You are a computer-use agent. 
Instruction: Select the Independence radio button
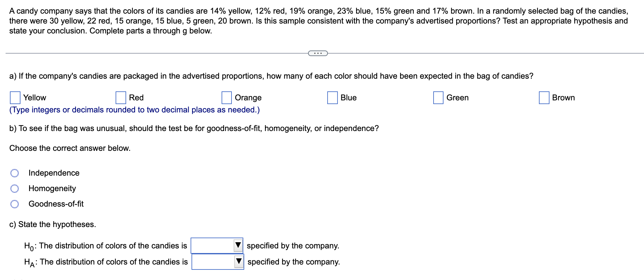pos(15,173)
